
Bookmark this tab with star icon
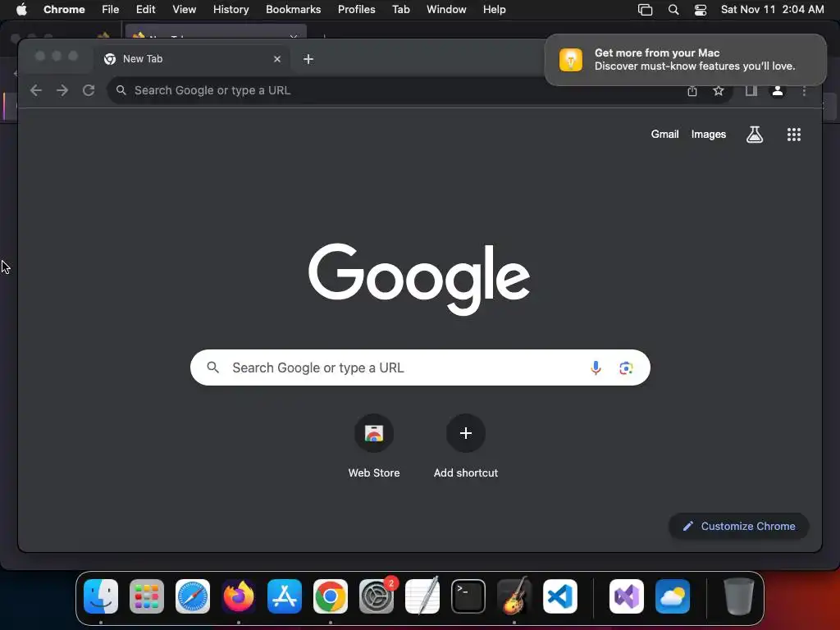[719, 91]
